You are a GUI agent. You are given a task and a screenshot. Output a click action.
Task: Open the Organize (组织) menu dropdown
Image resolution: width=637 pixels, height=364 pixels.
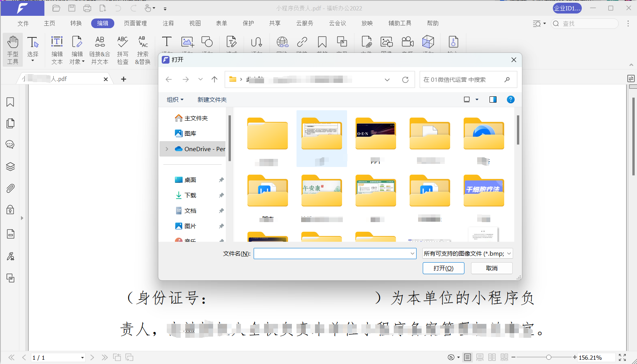(175, 99)
